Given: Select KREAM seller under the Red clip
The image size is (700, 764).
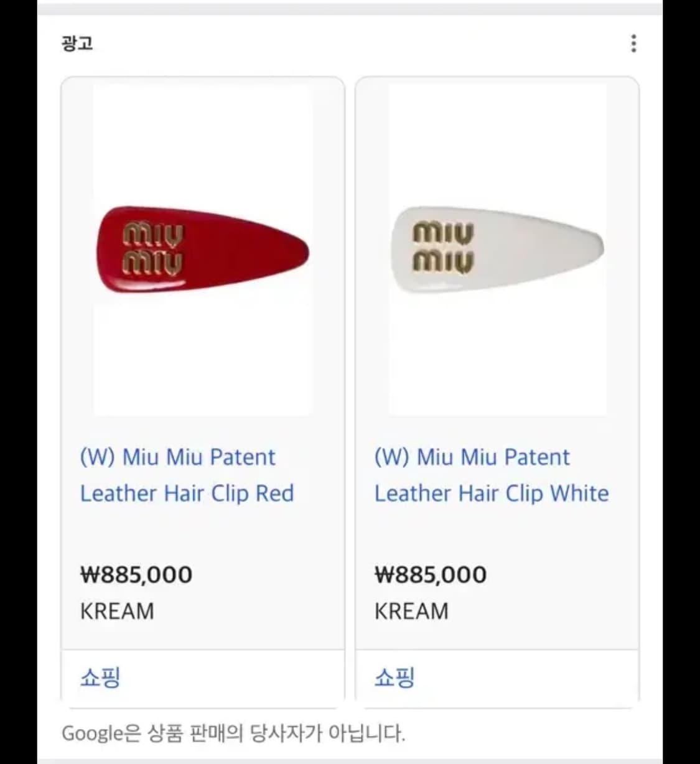Looking at the screenshot, I should coord(117,611).
